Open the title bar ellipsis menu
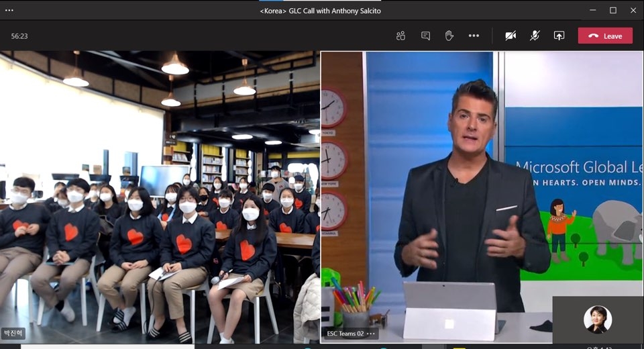 pos(9,10)
